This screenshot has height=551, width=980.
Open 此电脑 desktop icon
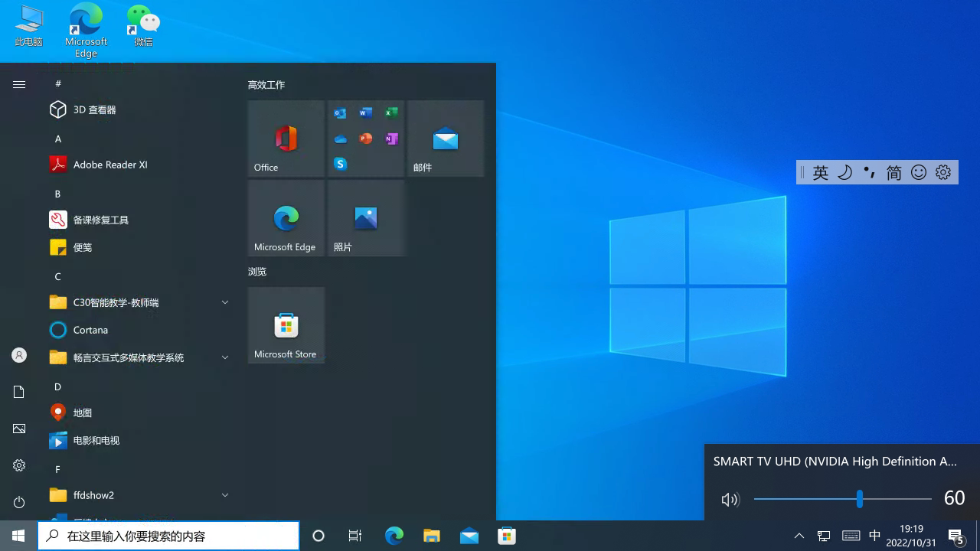28,25
